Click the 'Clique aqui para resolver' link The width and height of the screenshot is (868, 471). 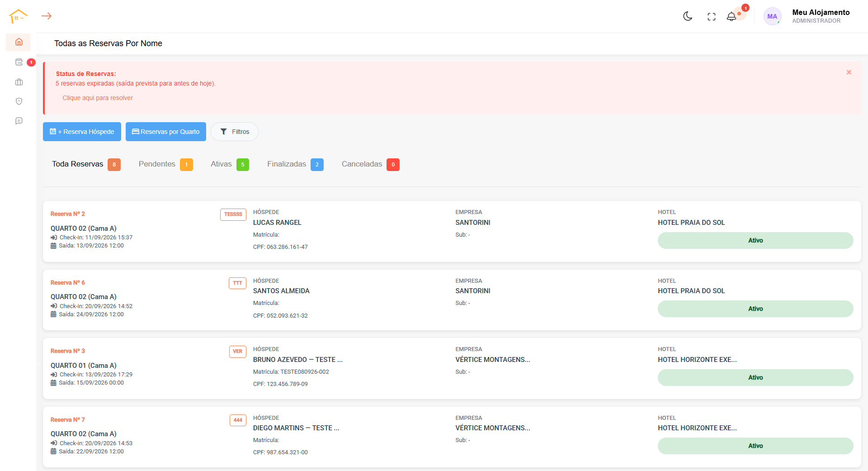pyautogui.click(x=98, y=98)
